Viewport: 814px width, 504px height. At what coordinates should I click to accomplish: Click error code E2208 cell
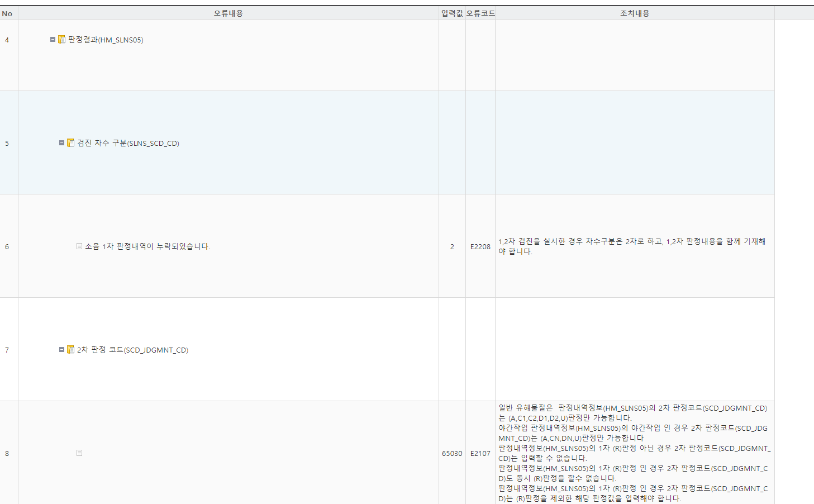pyautogui.click(x=480, y=246)
